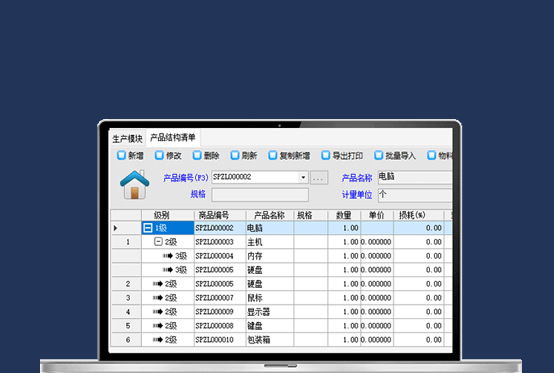Click the arrow icon beside 内存 row
Screen dimensions: 554x373
168,256
